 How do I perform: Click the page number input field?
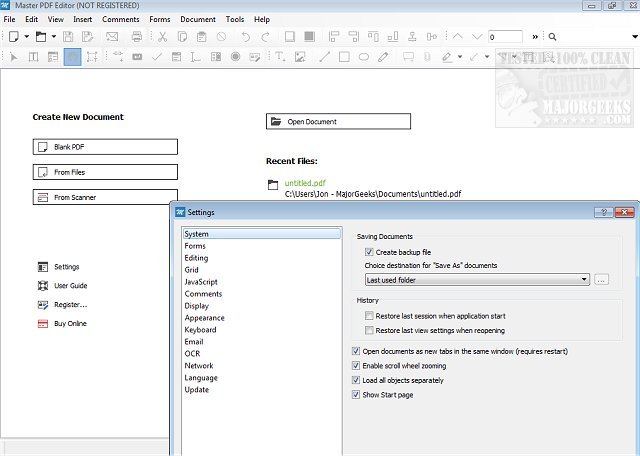pos(505,37)
